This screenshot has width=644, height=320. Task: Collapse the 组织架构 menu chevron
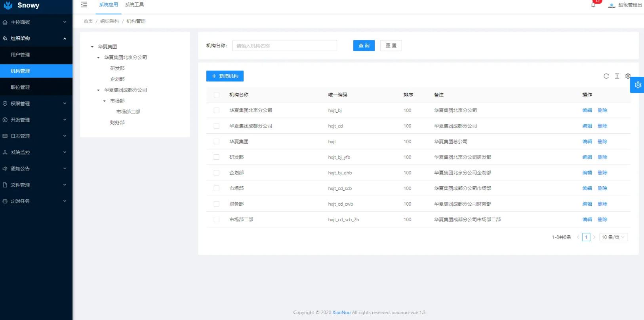pyautogui.click(x=65, y=38)
